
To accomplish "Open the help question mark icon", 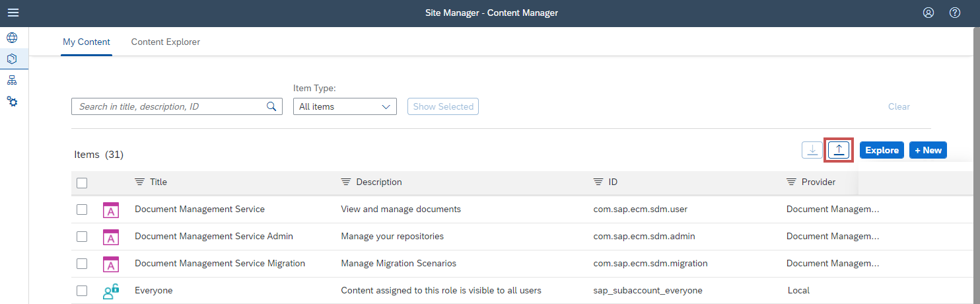I will (x=954, y=13).
